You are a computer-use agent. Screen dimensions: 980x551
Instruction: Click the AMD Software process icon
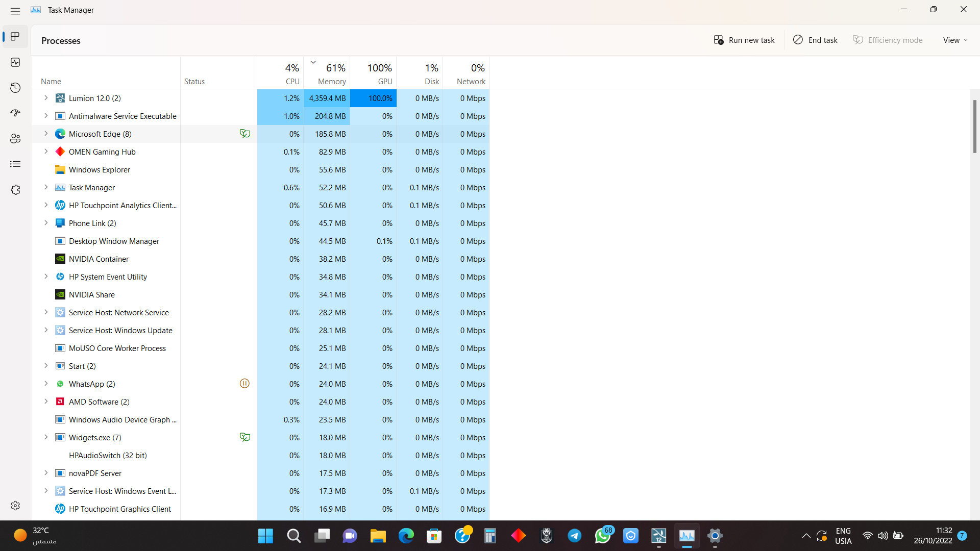[60, 402]
